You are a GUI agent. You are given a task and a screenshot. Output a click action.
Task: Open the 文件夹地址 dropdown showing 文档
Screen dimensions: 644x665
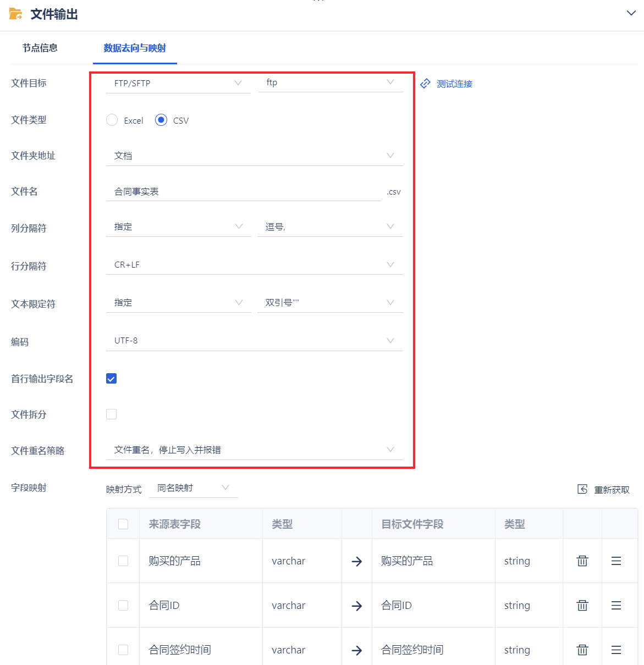point(255,156)
